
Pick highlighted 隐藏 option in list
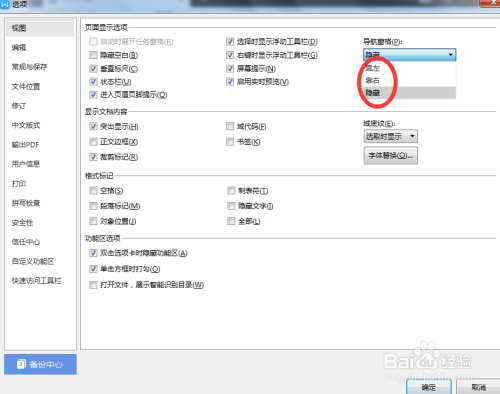(x=410, y=93)
